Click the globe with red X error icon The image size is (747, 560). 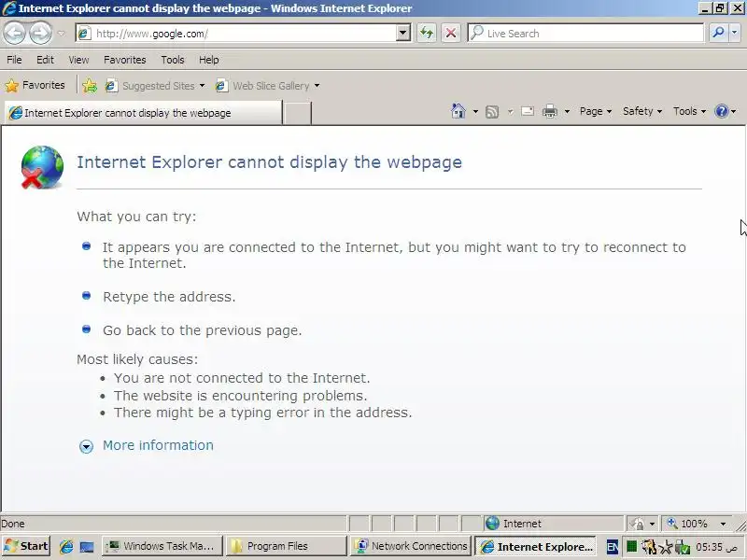click(x=42, y=167)
